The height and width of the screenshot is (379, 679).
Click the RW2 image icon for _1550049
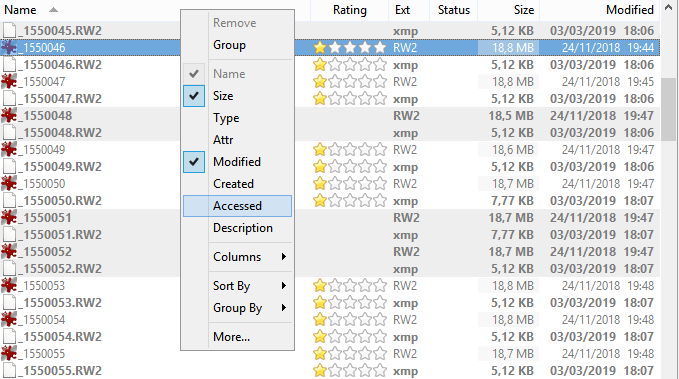(9, 149)
